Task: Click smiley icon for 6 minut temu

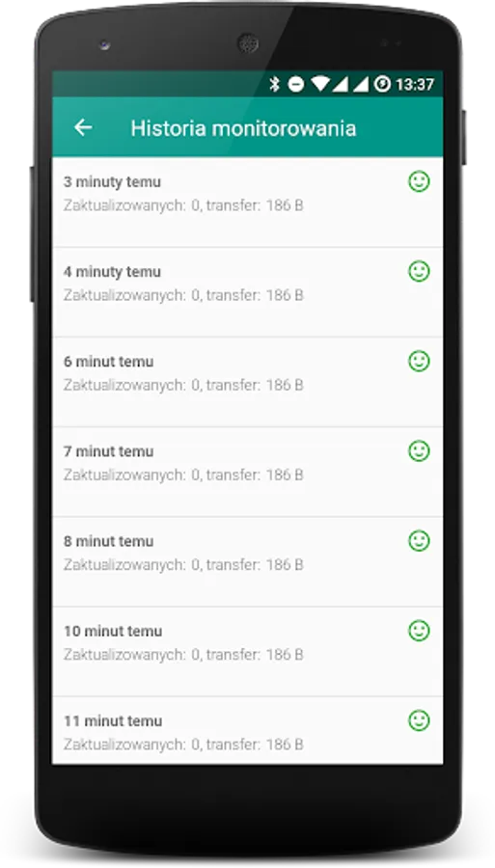Action: pyautogui.click(x=419, y=361)
